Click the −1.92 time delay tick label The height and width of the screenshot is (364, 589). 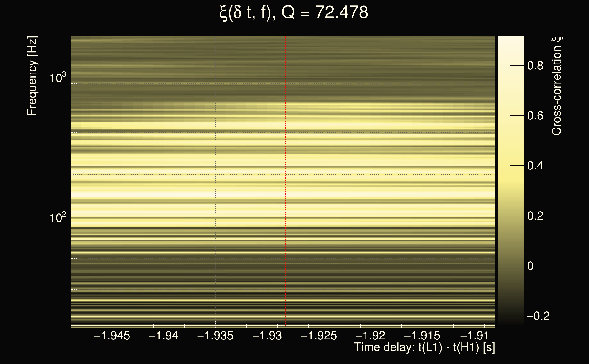coord(370,336)
